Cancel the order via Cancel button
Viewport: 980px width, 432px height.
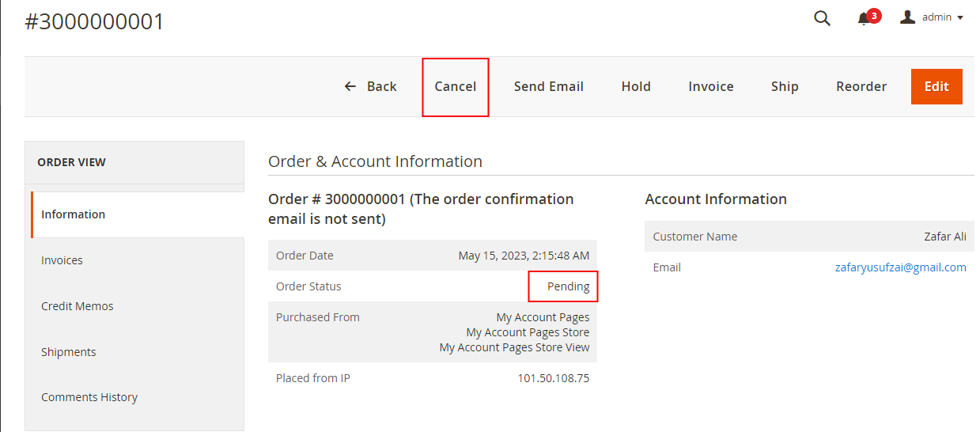click(456, 87)
